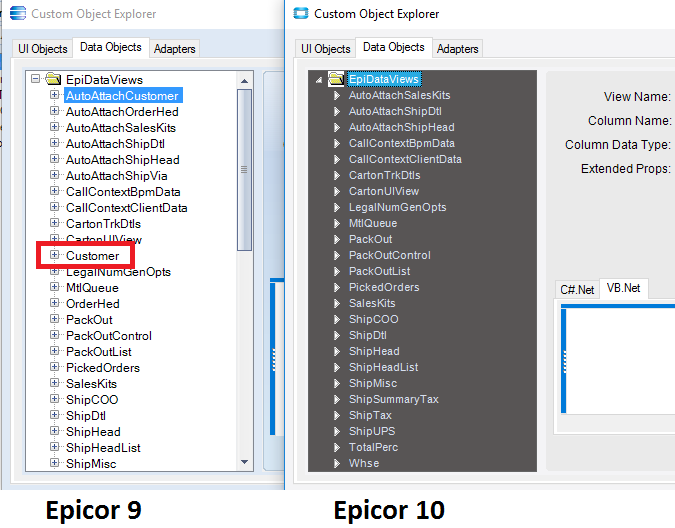
Task: Select ShipCOO in Epicor 10 tree
Action: (373, 319)
